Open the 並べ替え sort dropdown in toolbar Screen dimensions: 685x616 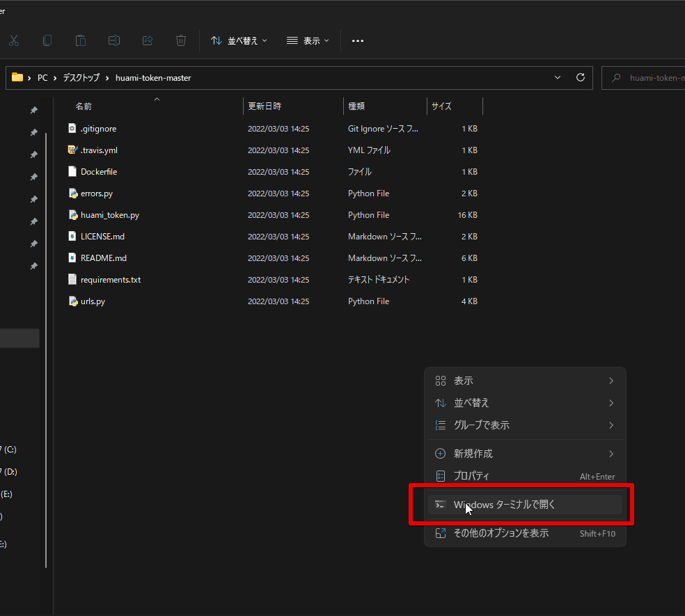pyautogui.click(x=239, y=40)
